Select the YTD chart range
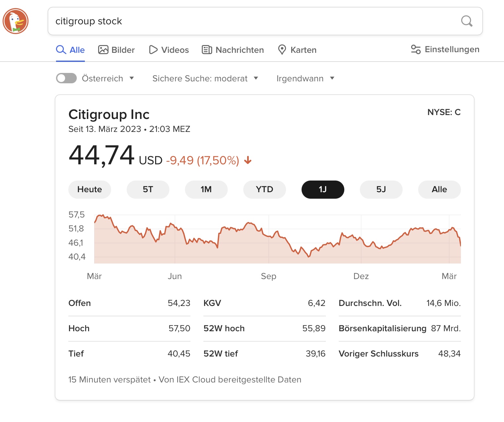This screenshot has height=422, width=504. coord(265,190)
